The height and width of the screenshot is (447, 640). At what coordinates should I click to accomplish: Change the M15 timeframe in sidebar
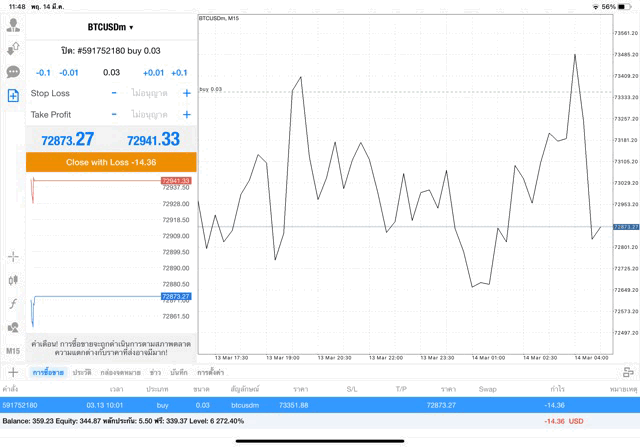[x=13, y=351]
